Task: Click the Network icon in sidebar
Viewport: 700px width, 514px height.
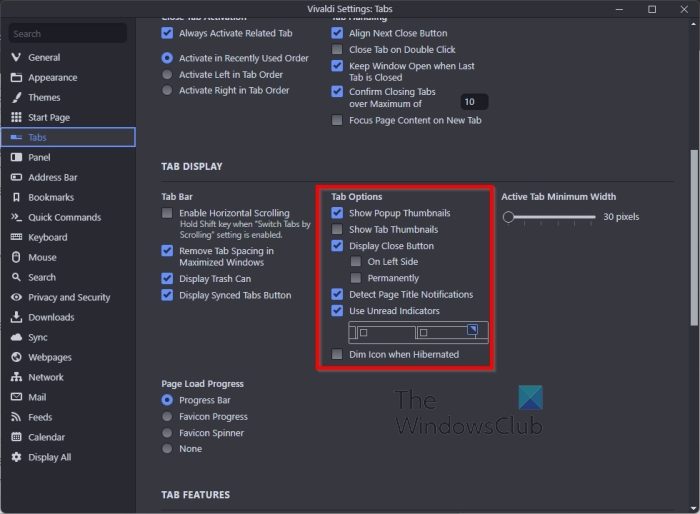Action: tap(16, 377)
